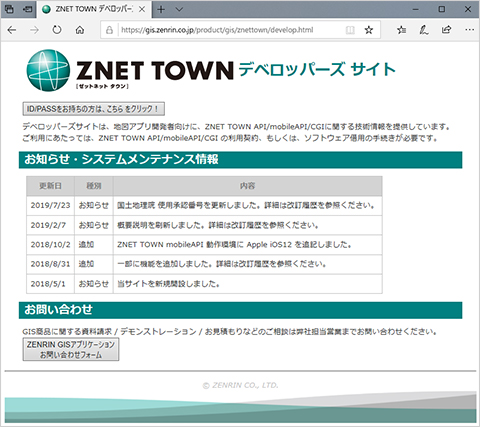Set these tabs aside icon
This screenshot has height=427, width=480.
27,9
